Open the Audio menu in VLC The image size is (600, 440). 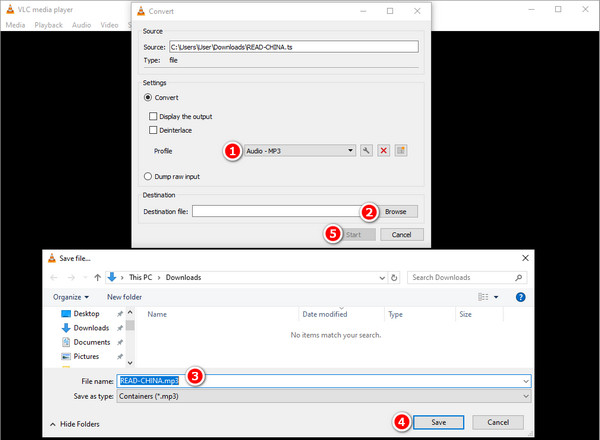pyautogui.click(x=82, y=25)
